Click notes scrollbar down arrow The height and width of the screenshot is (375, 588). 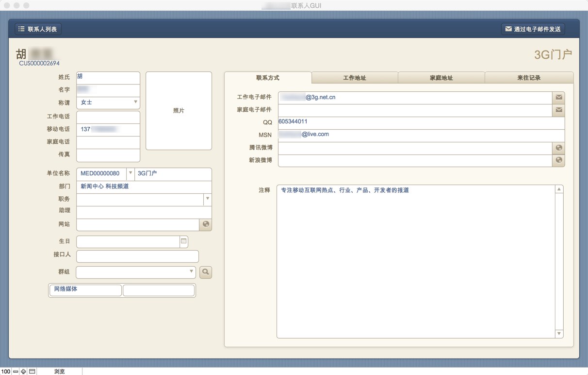(x=559, y=334)
